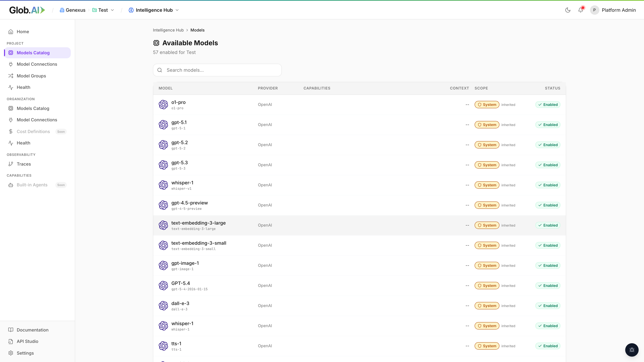Click Enabled status for tts-1
644x362 pixels.
coord(548,346)
